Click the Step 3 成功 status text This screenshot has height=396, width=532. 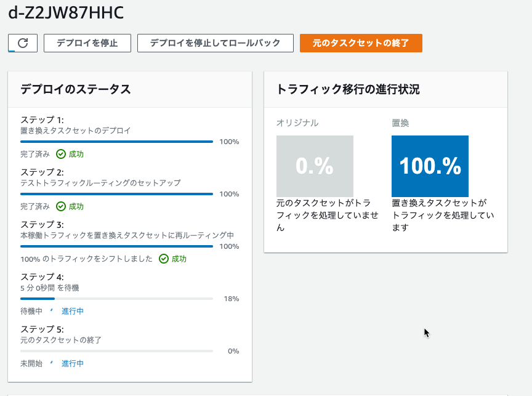pos(179,259)
